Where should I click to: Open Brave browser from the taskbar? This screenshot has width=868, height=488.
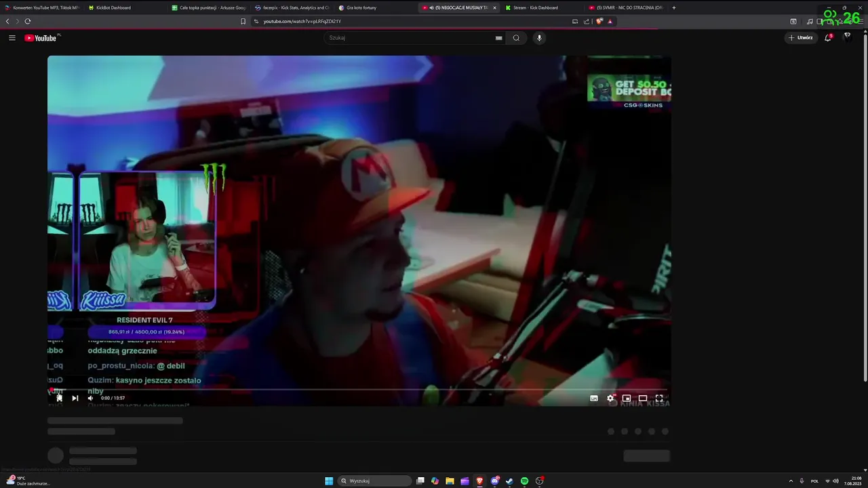[x=479, y=481]
